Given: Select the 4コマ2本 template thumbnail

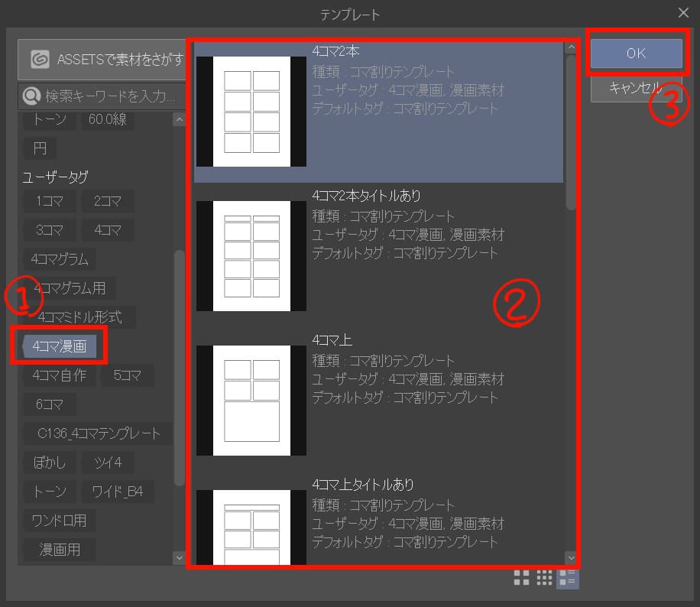Looking at the screenshot, I should (251, 112).
